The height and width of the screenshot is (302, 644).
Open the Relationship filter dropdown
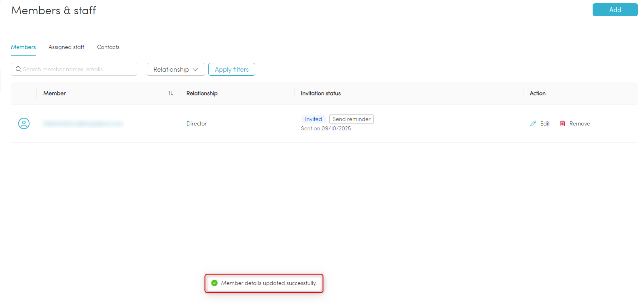point(176,69)
